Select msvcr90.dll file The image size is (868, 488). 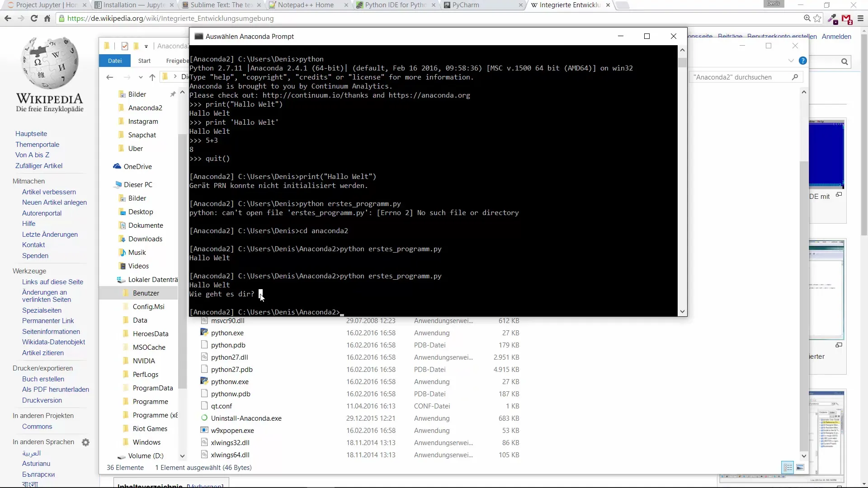[x=227, y=321]
